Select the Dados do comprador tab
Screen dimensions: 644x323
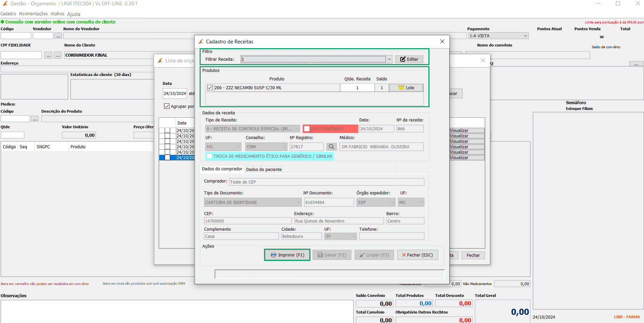click(222, 169)
